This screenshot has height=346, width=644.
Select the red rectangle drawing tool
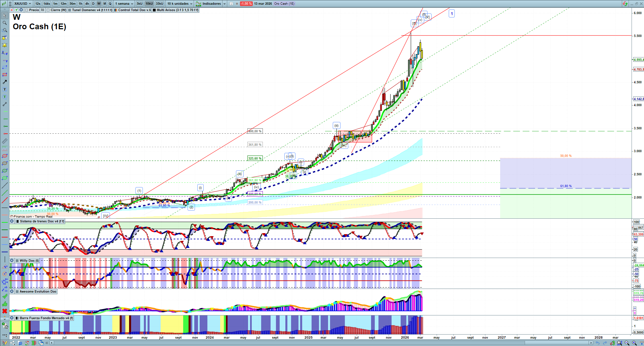(5, 75)
